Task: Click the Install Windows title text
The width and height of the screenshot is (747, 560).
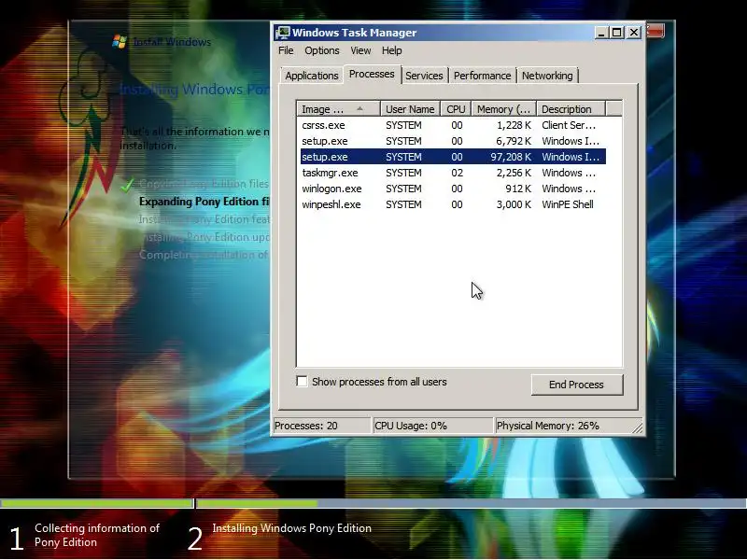Action: [172, 42]
